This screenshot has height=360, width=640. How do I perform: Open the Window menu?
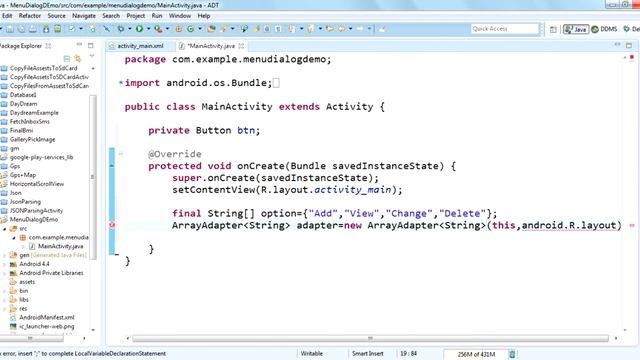pyautogui.click(x=180, y=16)
